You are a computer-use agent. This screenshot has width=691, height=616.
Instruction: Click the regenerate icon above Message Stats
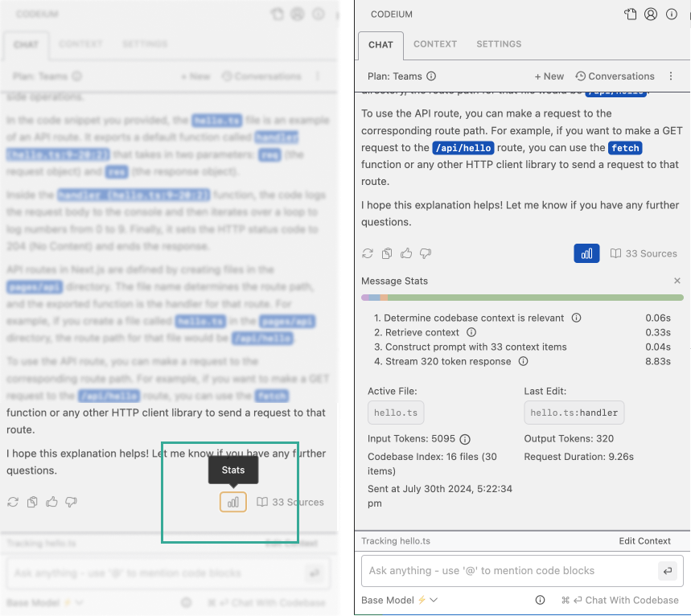tap(368, 253)
